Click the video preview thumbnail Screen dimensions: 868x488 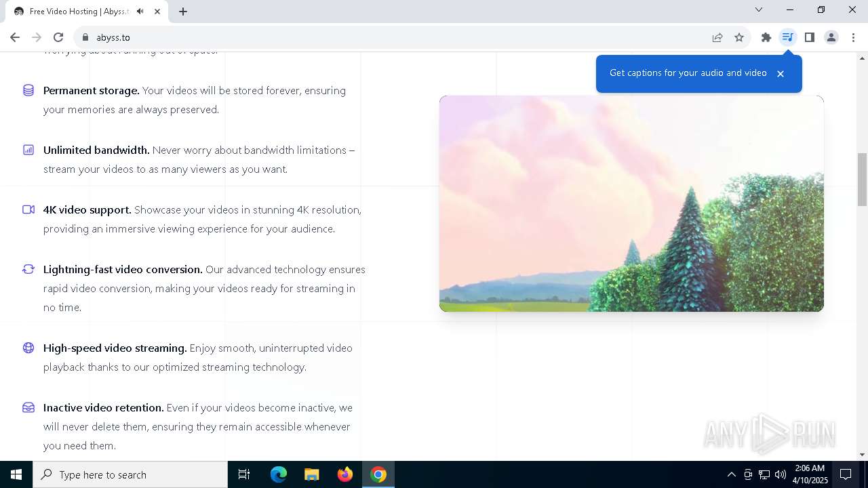point(631,203)
